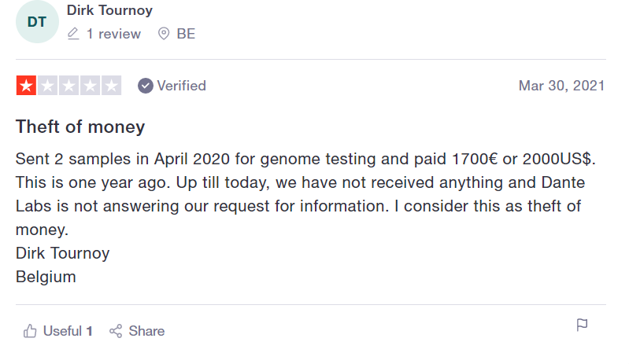629x364 pixels.
Task: Click the third grey rating star
Action: tap(68, 86)
